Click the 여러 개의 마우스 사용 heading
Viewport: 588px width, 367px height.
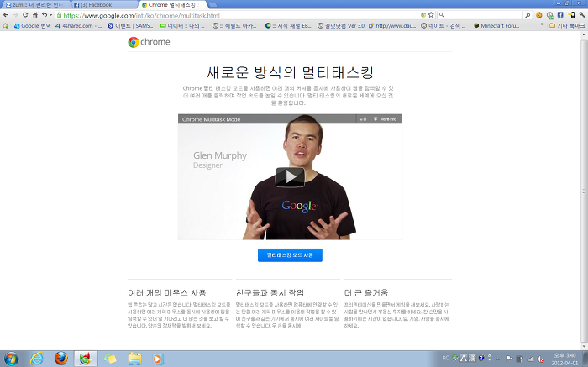click(167, 293)
